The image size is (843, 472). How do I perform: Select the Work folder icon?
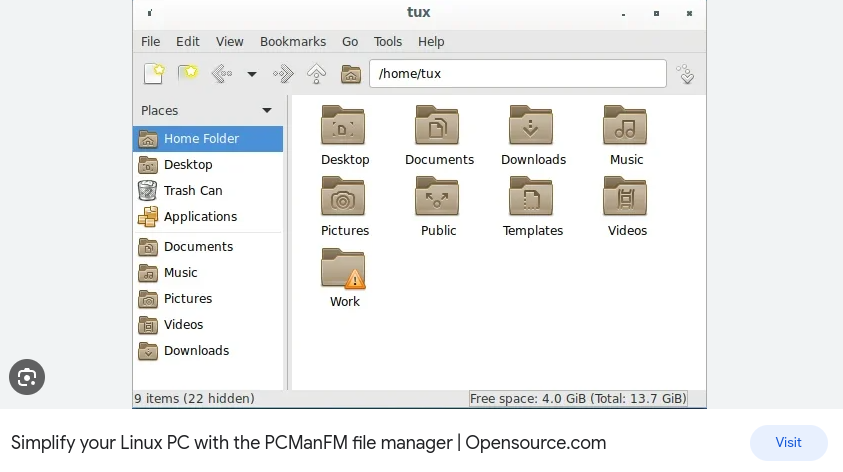(343, 272)
